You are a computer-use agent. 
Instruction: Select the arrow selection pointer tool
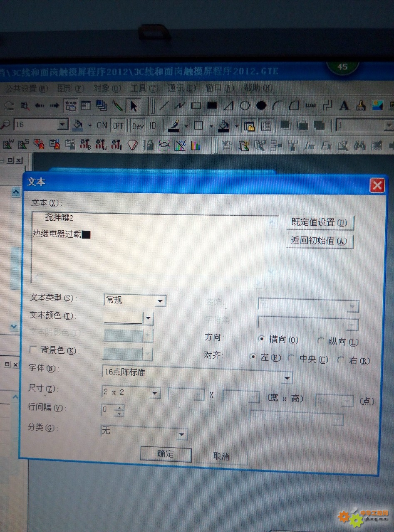click(x=134, y=106)
